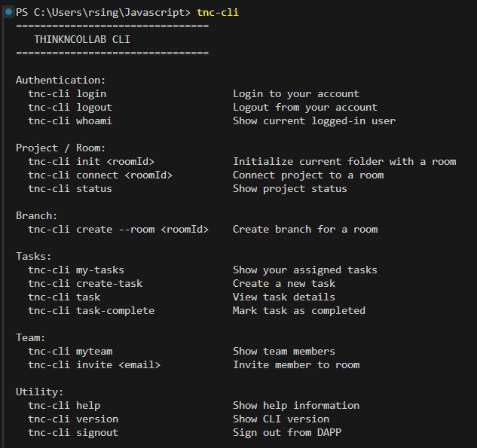477x448 pixels.
Task: Click the 'tnc-cli init <roomId>' command
Action: tap(91, 162)
